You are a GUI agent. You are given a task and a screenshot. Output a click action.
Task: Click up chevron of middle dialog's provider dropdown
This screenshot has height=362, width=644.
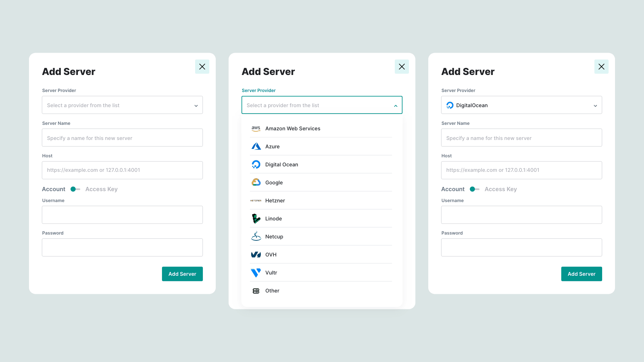pos(396,106)
